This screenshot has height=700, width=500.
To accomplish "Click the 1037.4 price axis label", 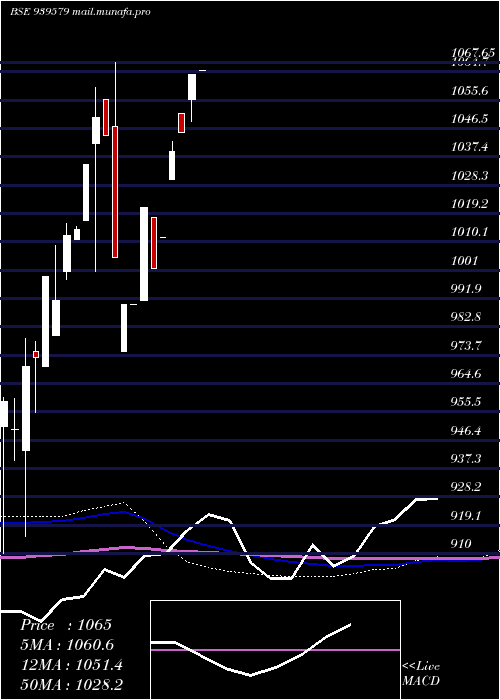I will click(469, 147).
